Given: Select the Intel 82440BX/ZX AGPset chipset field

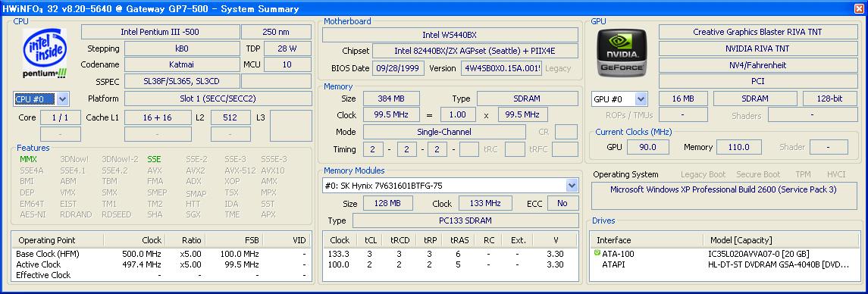Looking at the screenshot, I should [475, 51].
